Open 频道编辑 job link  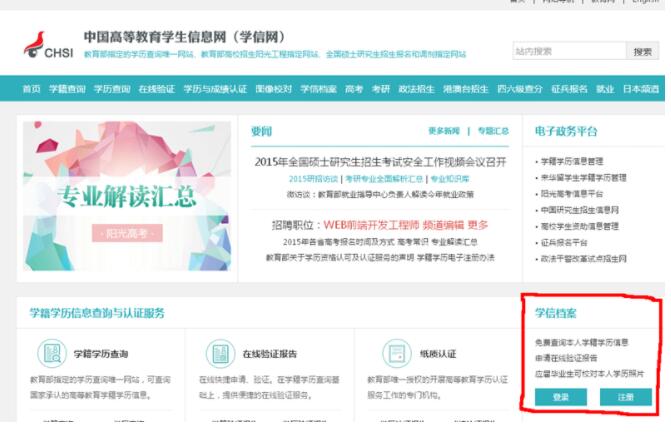443,225
